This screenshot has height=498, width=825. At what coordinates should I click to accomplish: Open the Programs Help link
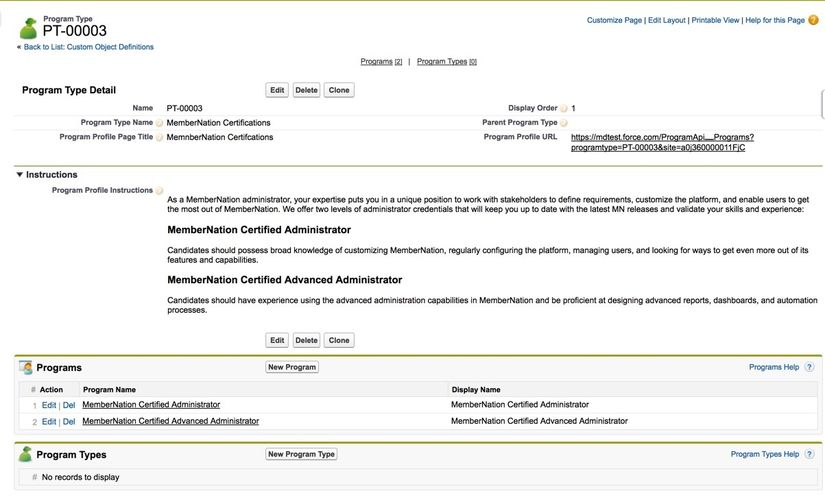pos(774,367)
